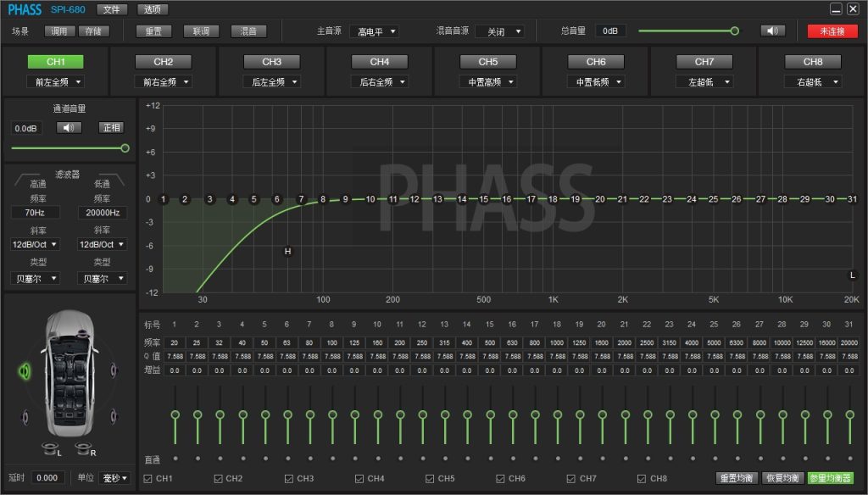Screen dimensions: 868x495
Task: Click the 总音量 master volume slider handle
Action: coord(735,31)
